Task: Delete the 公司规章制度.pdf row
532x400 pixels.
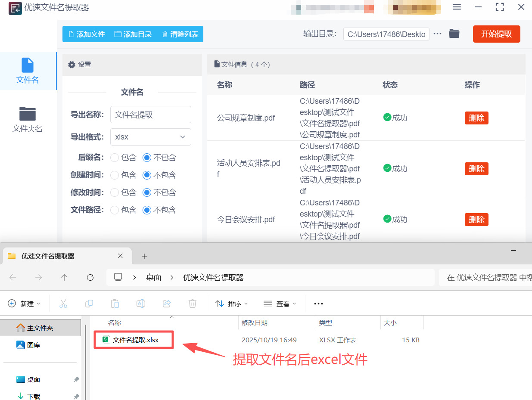Action: coord(476,118)
